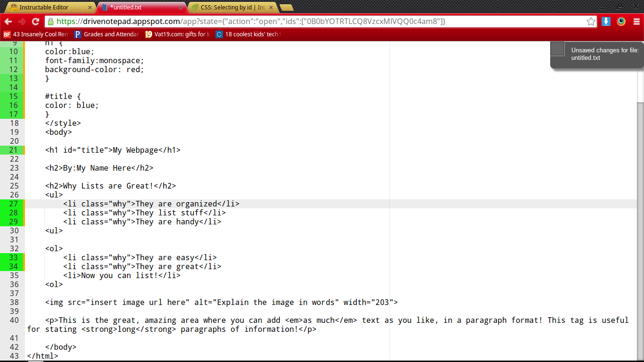Click line number 33 in the gutter
The height and width of the screenshot is (362, 644).
(x=13, y=257)
